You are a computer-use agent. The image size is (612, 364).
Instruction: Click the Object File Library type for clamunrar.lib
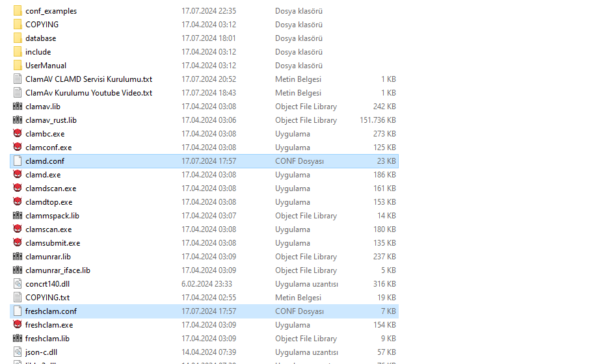[306, 257]
